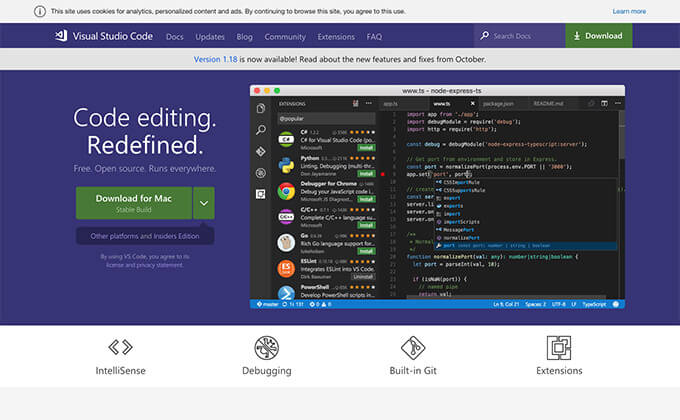The width and height of the screenshot is (680, 420).
Task: Open the Extensions panel more actions ellipsis
Action: [369, 103]
